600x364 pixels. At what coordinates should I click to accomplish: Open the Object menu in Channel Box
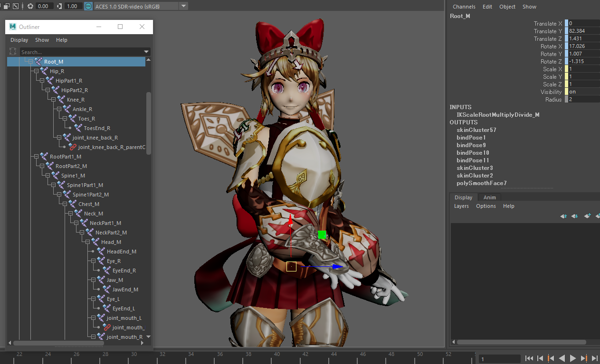pos(507,7)
